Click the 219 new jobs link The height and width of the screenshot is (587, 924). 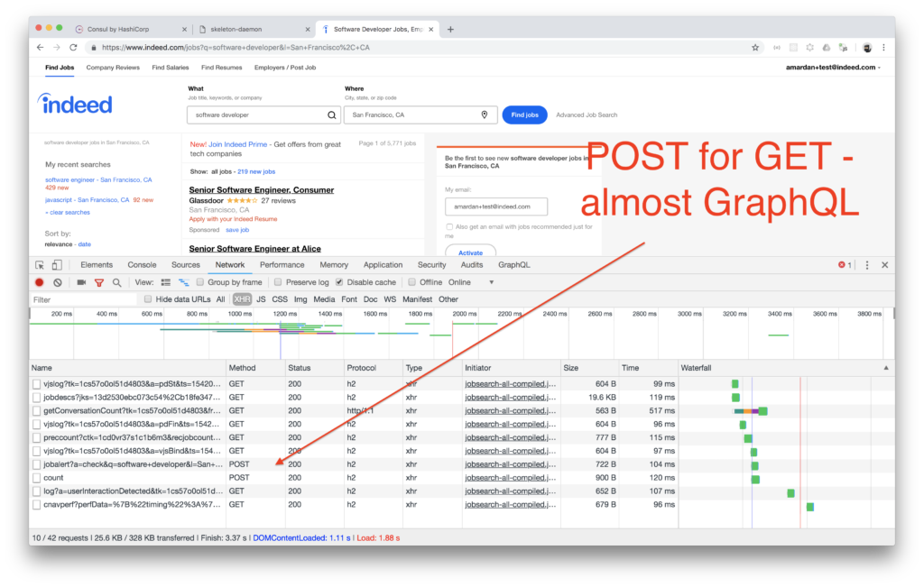256,172
